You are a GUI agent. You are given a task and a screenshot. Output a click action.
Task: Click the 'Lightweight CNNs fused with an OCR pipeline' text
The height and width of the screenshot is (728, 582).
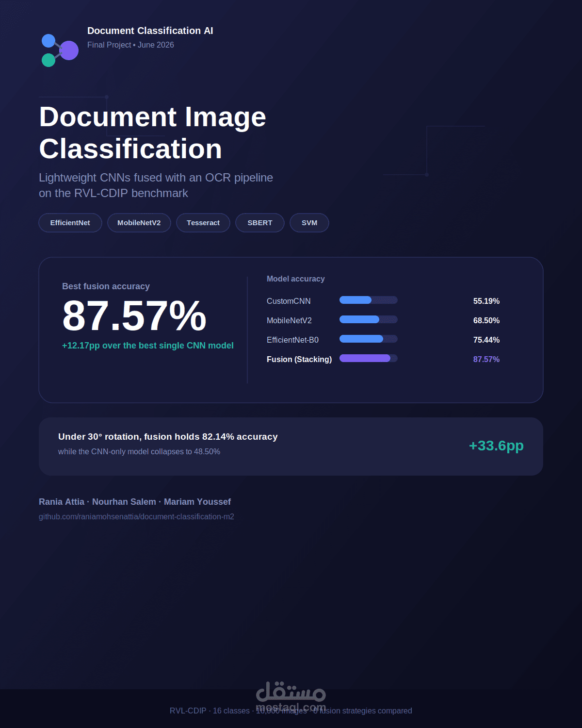156,178
